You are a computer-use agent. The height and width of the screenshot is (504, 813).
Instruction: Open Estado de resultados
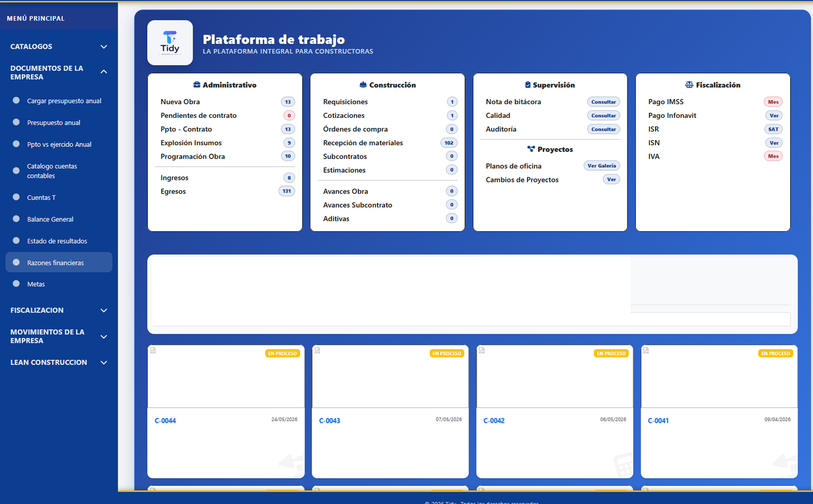(59, 241)
